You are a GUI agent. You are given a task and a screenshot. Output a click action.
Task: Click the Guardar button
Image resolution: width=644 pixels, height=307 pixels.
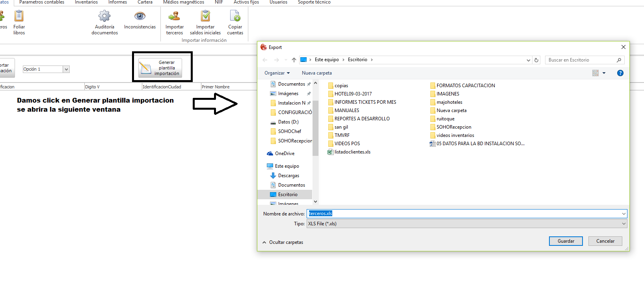(x=566, y=241)
